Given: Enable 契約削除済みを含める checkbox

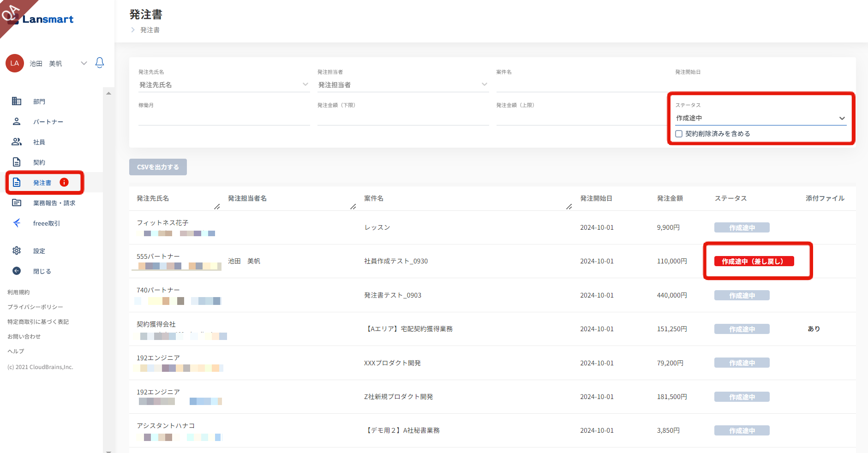Looking at the screenshot, I should tap(679, 134).
